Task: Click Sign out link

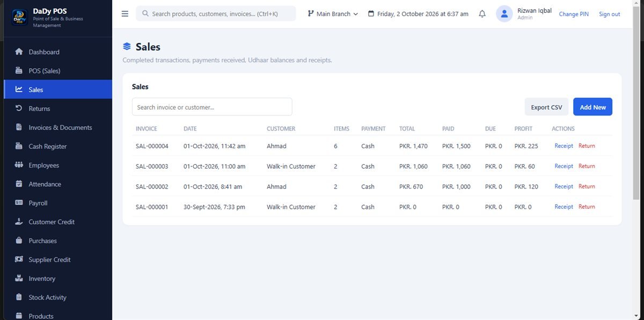Action: click(609, 14)
